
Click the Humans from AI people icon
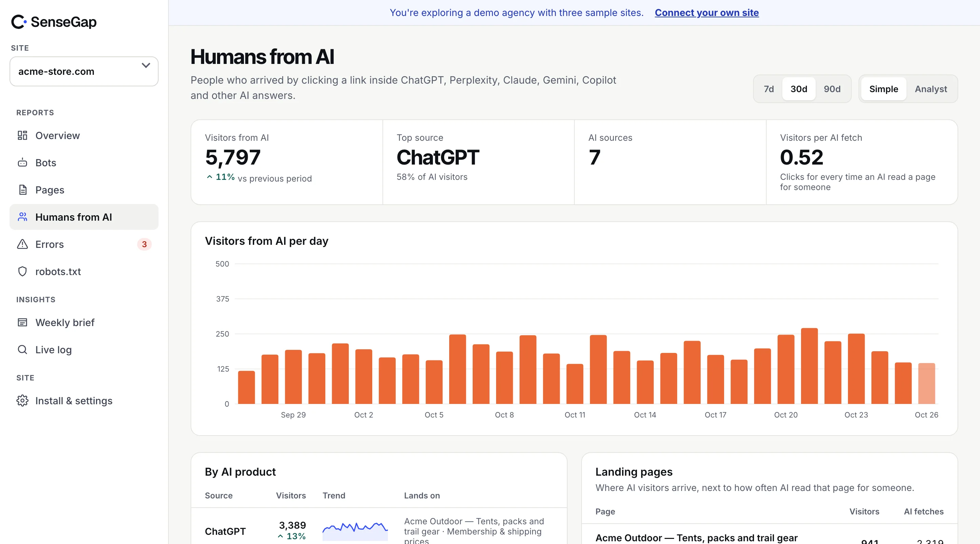click(x=22, y=217)
